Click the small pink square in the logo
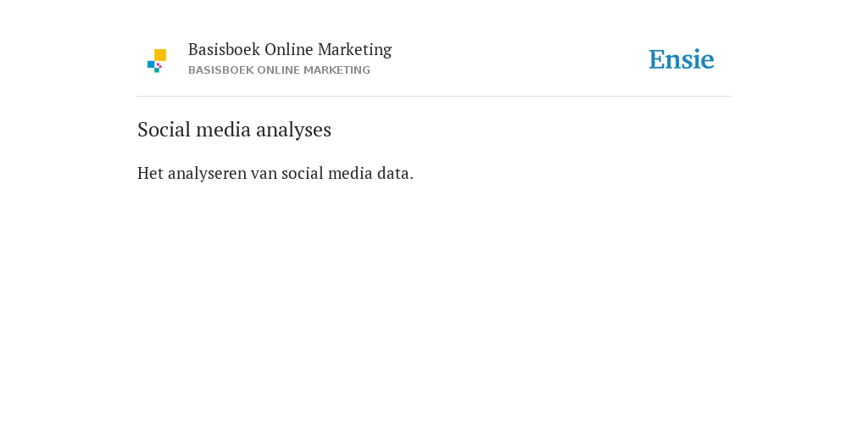 click(159, 65)
